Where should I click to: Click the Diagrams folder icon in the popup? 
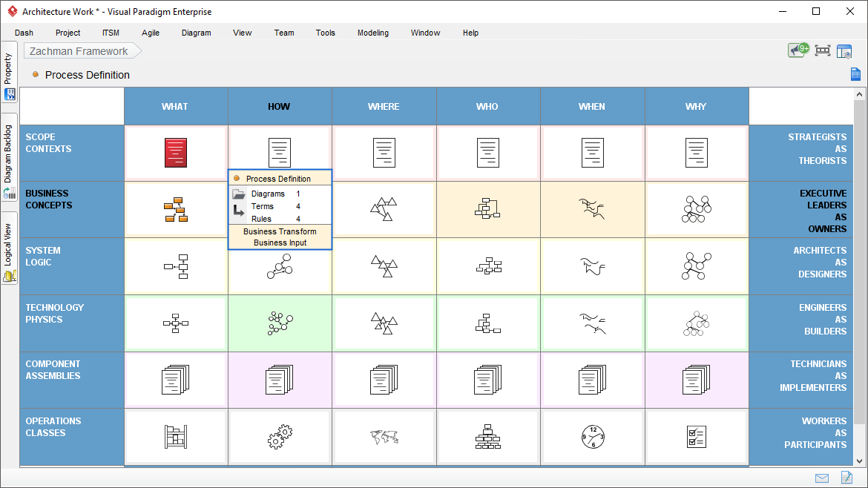click(x=239, y=194)
